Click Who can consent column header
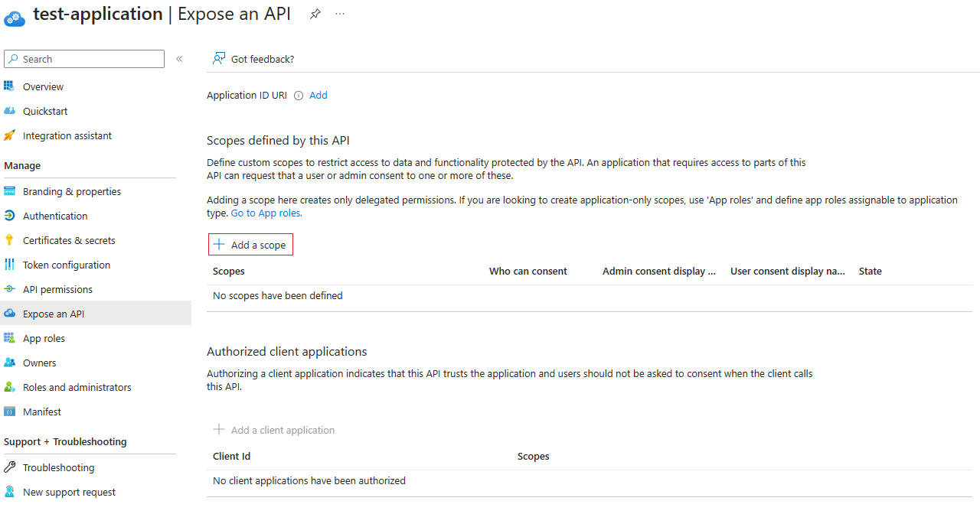The image size is (980, 514). pos(528,272)
